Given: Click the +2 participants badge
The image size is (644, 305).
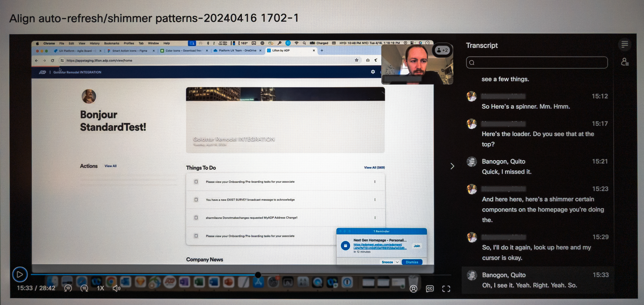Looking at the screenshot, I should click(442, 50).
